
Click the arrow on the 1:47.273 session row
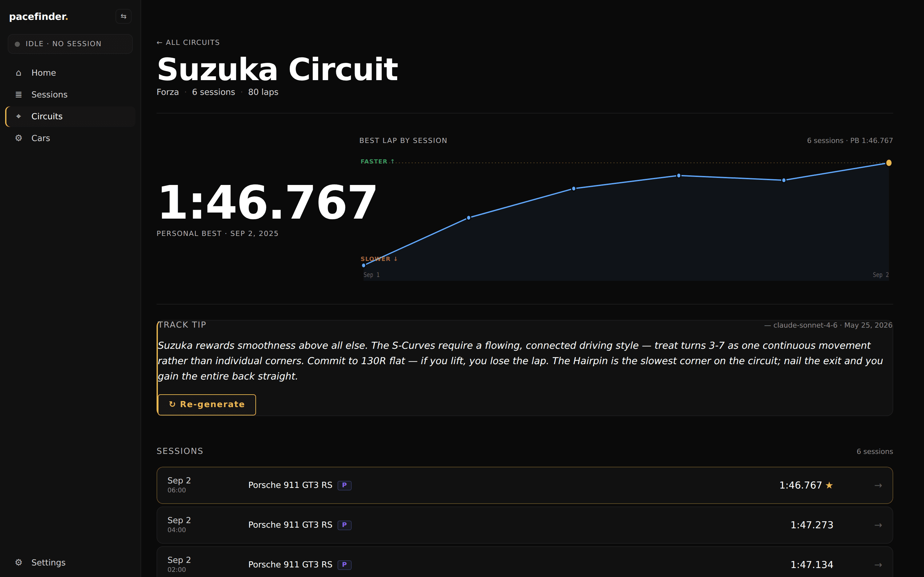click(x=878, y=525)
